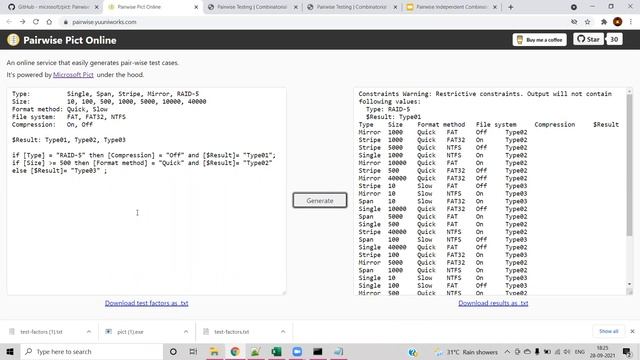Click the Buy me a coffee button
Screen dimensions: 640x360
540,40
